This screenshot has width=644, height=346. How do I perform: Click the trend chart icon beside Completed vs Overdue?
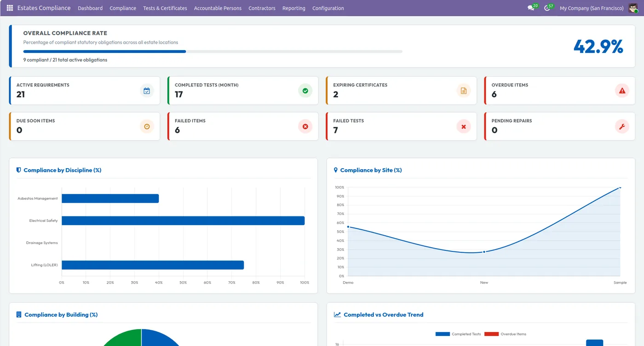pyautogui.click(x=337, y=315)
